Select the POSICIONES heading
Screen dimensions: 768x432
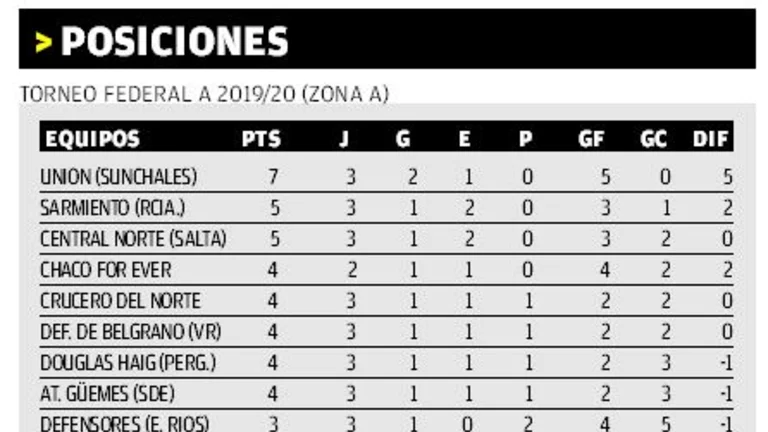(174, 42)
